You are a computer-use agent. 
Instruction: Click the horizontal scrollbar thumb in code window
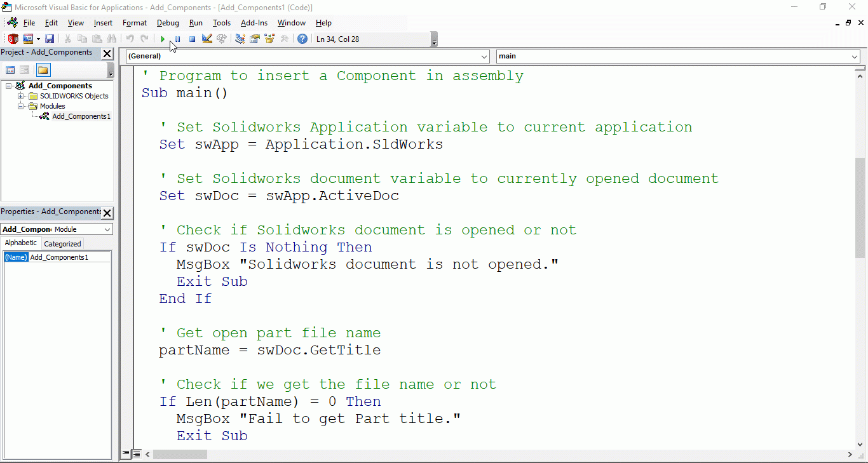180,455
